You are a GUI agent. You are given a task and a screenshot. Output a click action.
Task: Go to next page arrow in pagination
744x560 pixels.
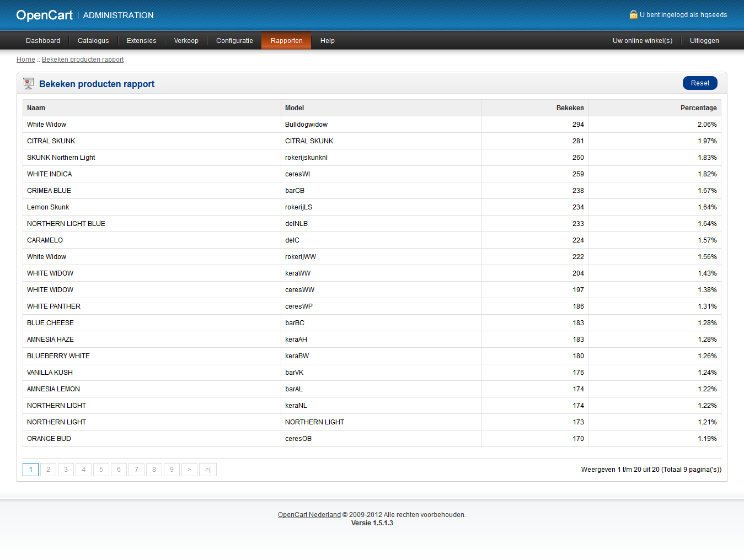coord(189,470)
